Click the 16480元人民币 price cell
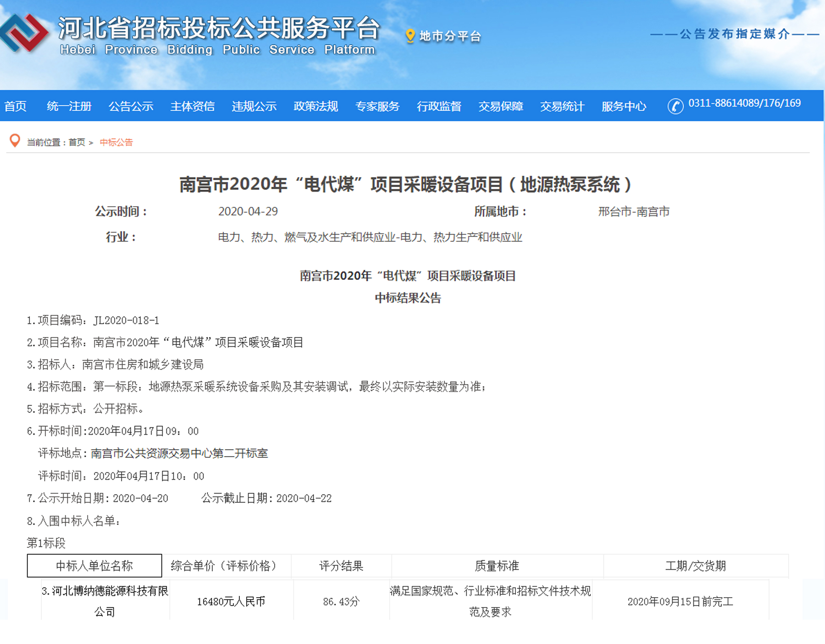The image size is (825, 644). (231, 602)
